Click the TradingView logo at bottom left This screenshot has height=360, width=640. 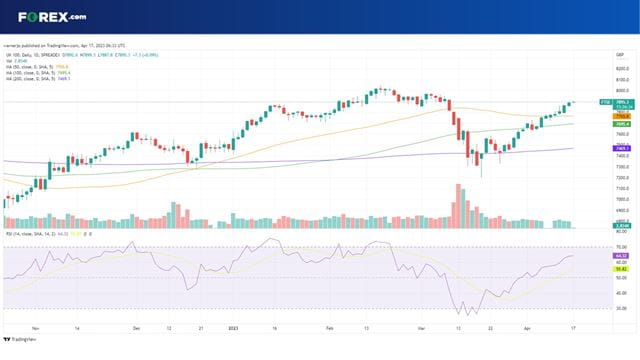[20, 339]
